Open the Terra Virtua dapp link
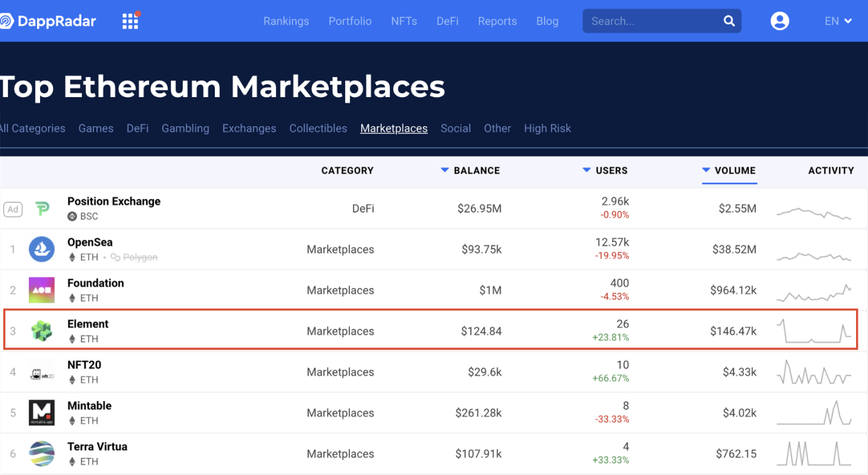 pos(98,447)
